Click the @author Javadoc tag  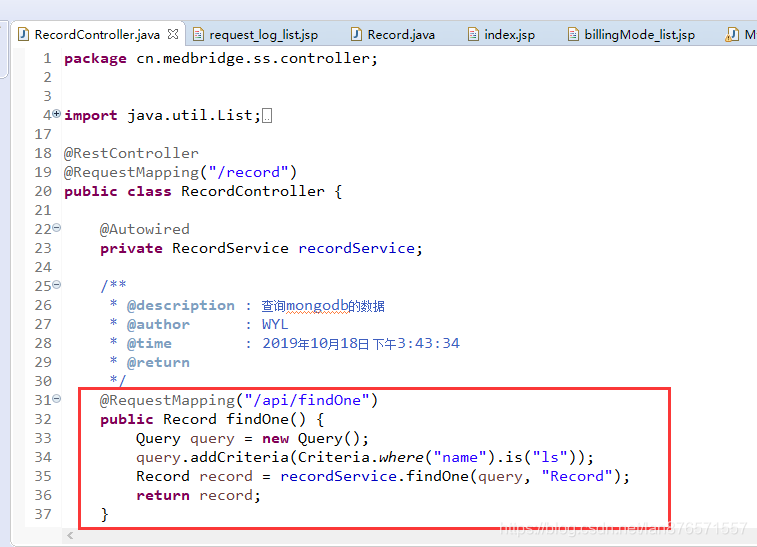[158, 324]
